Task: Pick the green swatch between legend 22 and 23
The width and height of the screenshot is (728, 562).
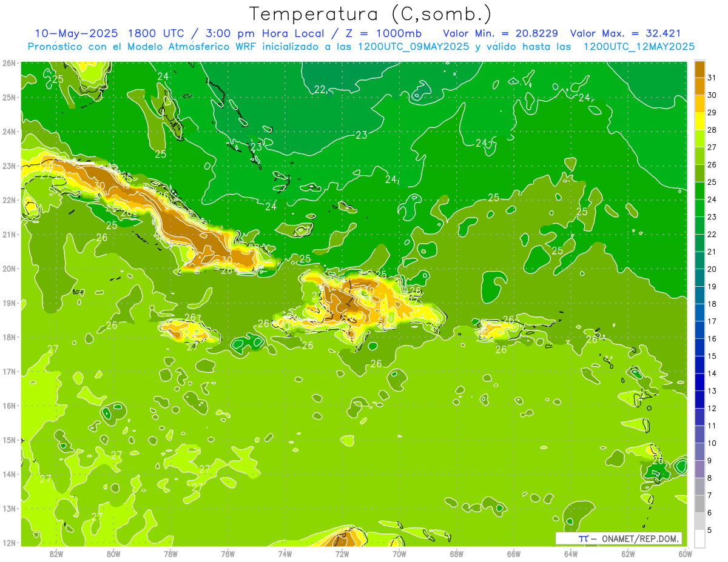Action: pyautogui.click(x=700, y=226)
